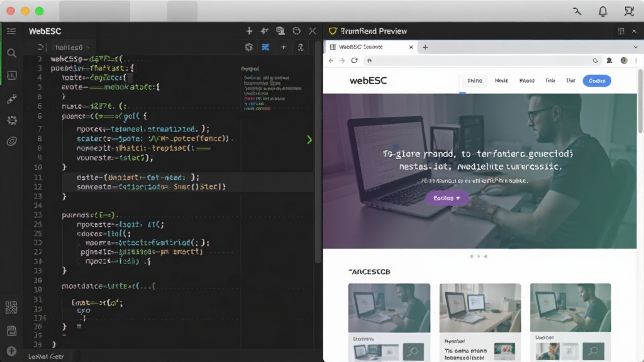Click the purple hero call-to-action button
644x362 pixels.
tap(447, 198)
